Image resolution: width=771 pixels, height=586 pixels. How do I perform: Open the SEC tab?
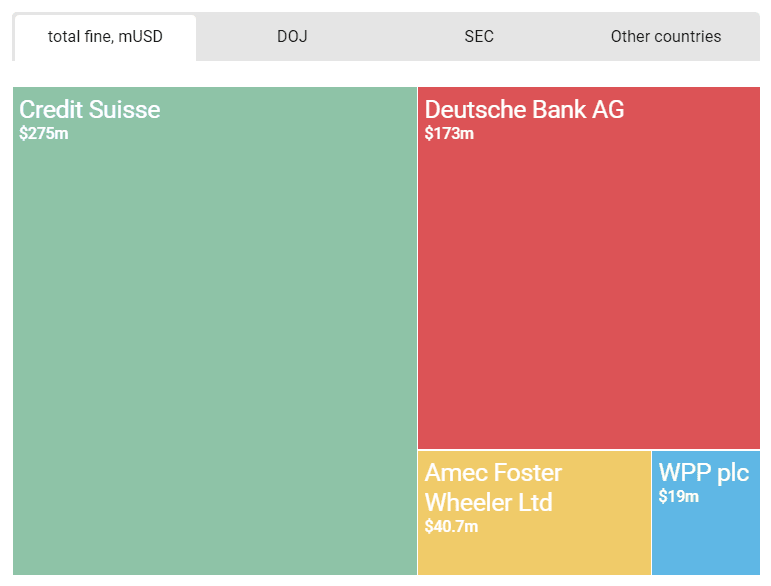[479, 37]
